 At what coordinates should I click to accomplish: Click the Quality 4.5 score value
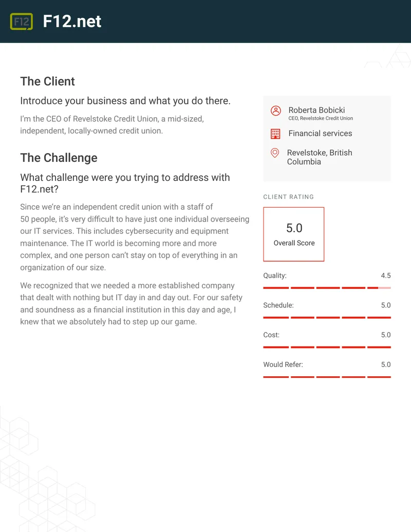(385, 276)
